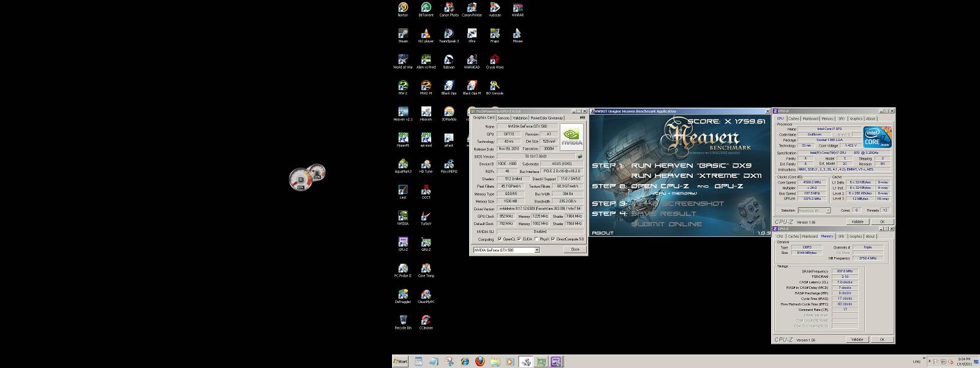Expand the NVIDIA GeForce GTX 580 dropdown
Viewport: 980px width, 368px height.
(x=537, y=250)
